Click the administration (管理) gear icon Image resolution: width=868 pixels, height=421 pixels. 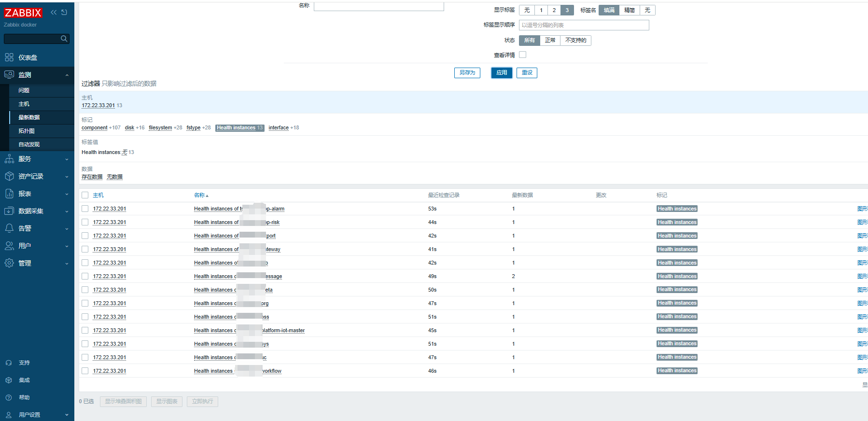(9, 263)
